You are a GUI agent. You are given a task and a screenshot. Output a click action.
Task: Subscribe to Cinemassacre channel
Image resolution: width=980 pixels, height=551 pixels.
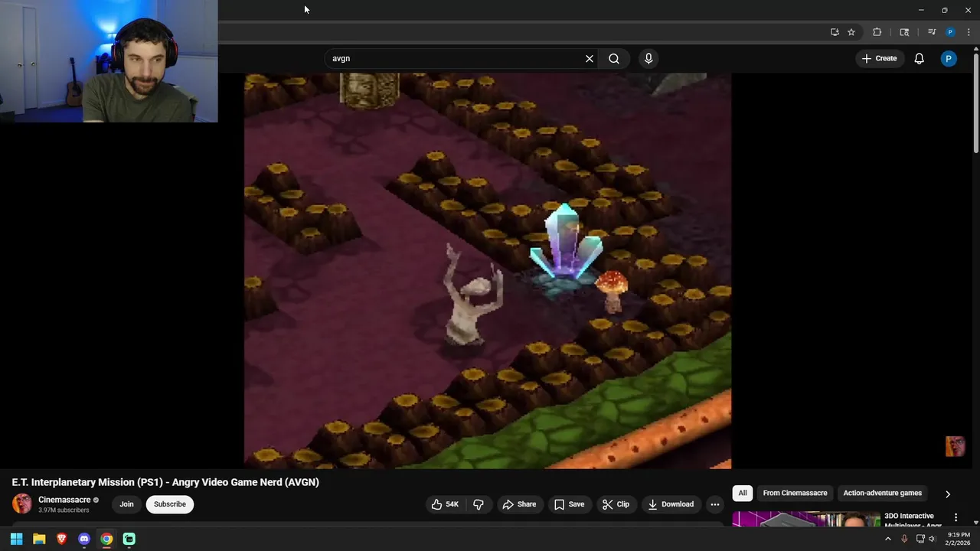click(x=170, y=504)
